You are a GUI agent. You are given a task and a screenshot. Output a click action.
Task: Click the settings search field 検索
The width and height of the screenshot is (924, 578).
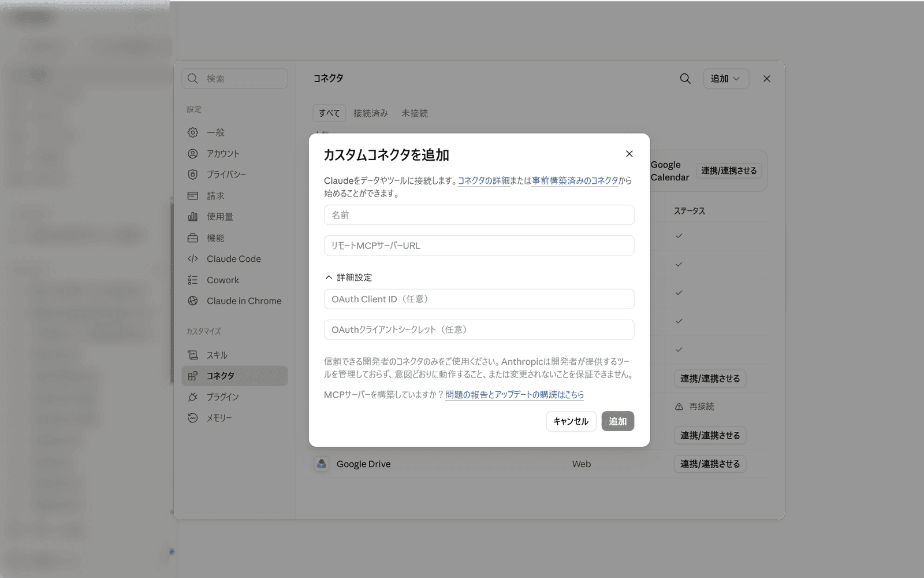point(235,79)
